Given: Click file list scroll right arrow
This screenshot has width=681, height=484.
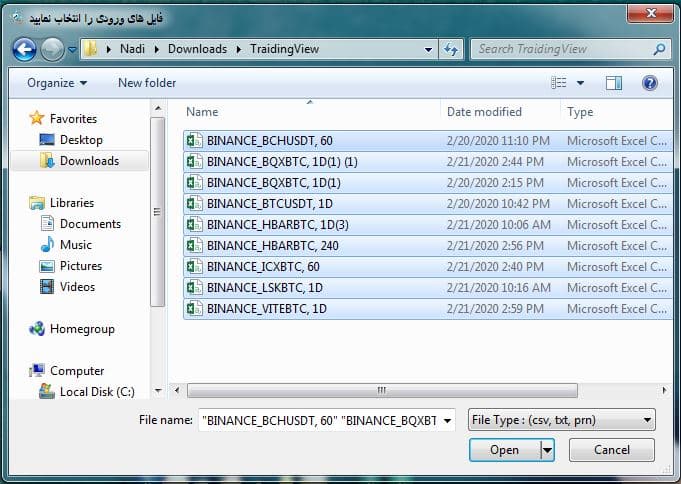Looking at the screenshot, I should pyautogui.click(x=664, y=390).
